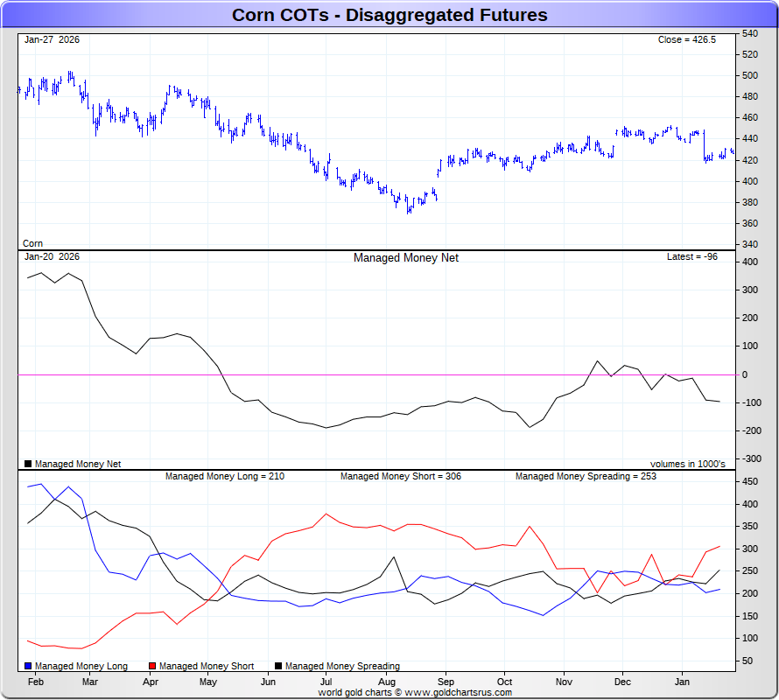Image resolution: width=779 pixels, height=700 pixels.
Task: Click the 'Dec' month axis label
Action: point(622,682)
